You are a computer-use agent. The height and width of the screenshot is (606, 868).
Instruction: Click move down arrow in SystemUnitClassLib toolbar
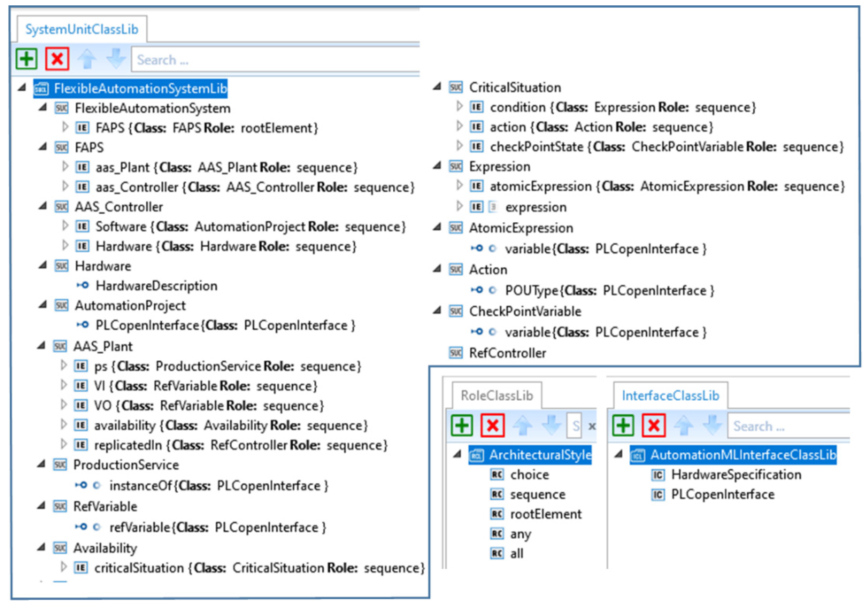(x=116, y=59)
